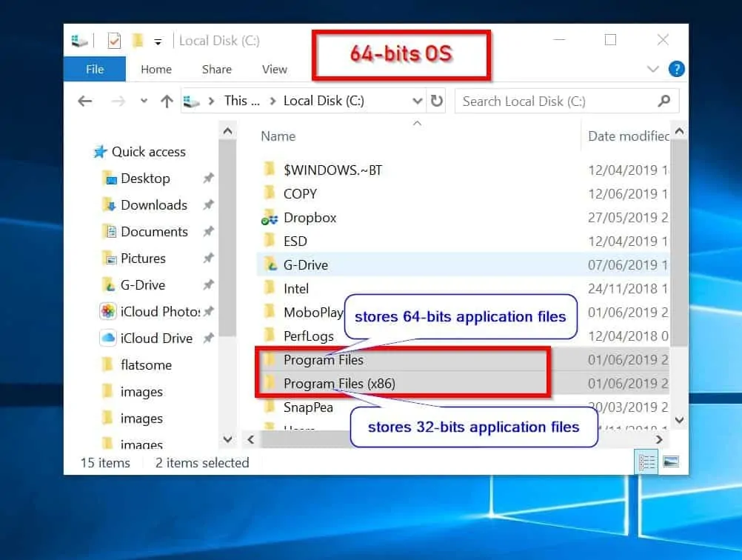Open iCloud Drive from the sidebar
Screen dimensions: 742x560
coord(158,338)
